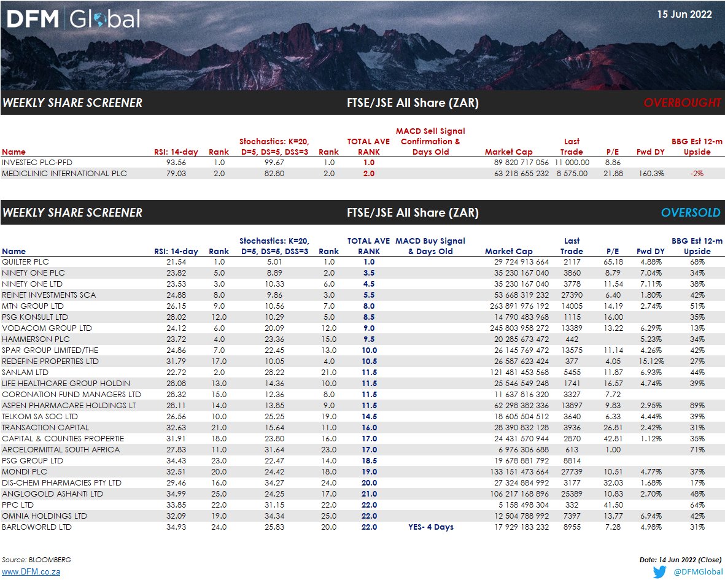The width and height of the screenshot is (725, 588).
Task: Select TRANSACTION CAPITAL name
Action: click(46, 428)
